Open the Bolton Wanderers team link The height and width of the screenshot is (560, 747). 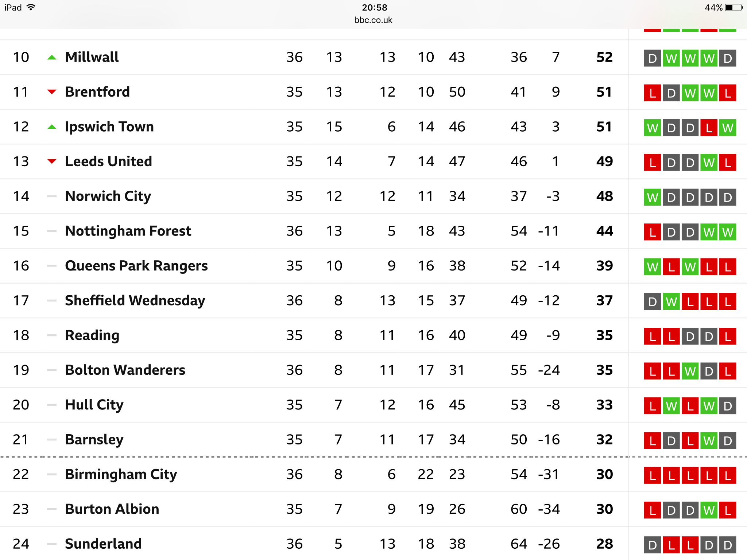click(x=125, y=370)
